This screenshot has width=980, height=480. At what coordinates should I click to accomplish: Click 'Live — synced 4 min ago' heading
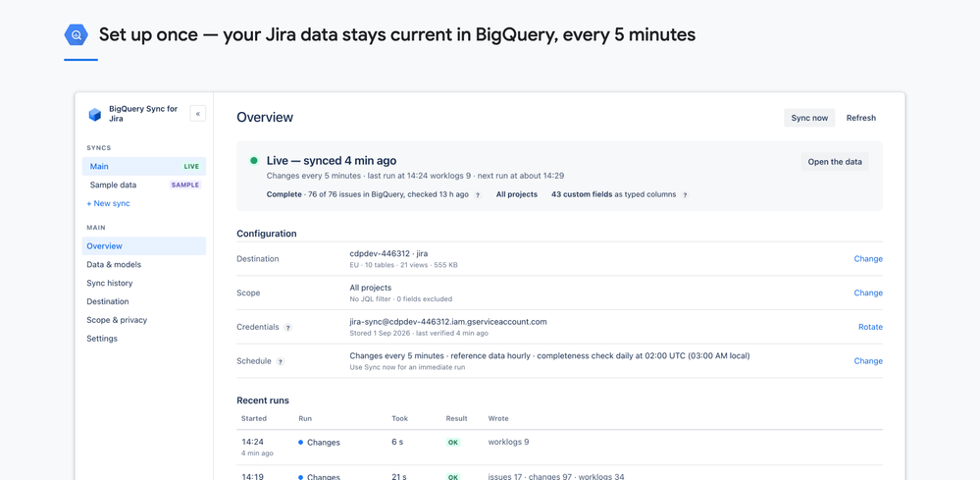pos(332,161)
